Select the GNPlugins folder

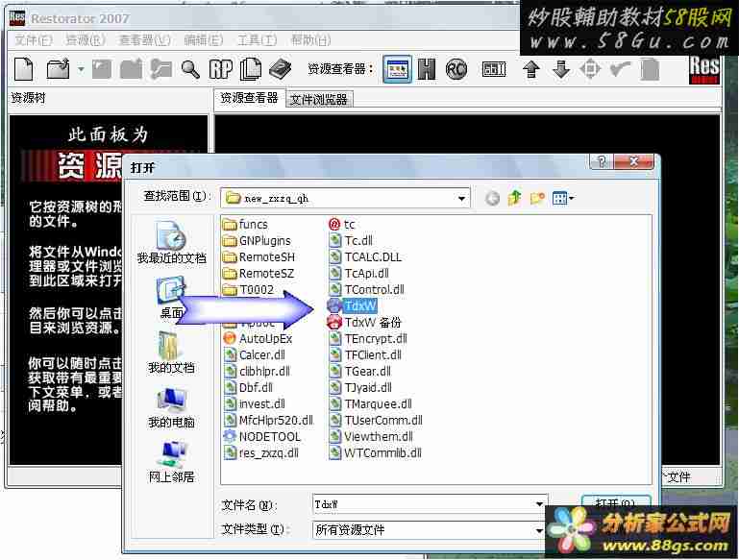[257, 241]
